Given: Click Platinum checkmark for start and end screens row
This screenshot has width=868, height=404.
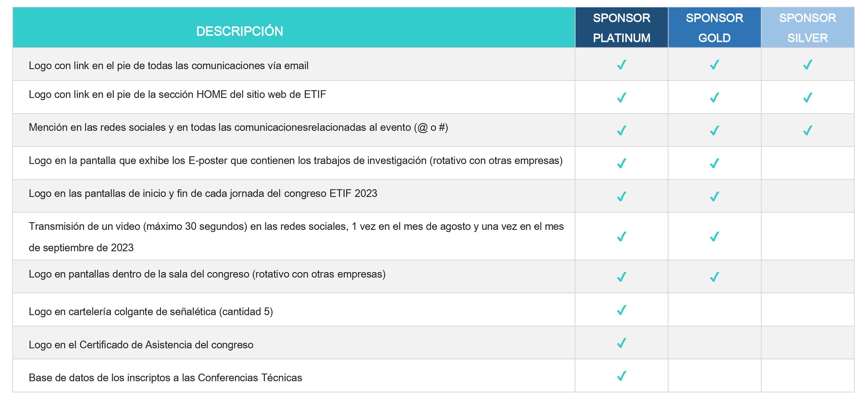Looking at the screenshot, I should pos(621,196).
